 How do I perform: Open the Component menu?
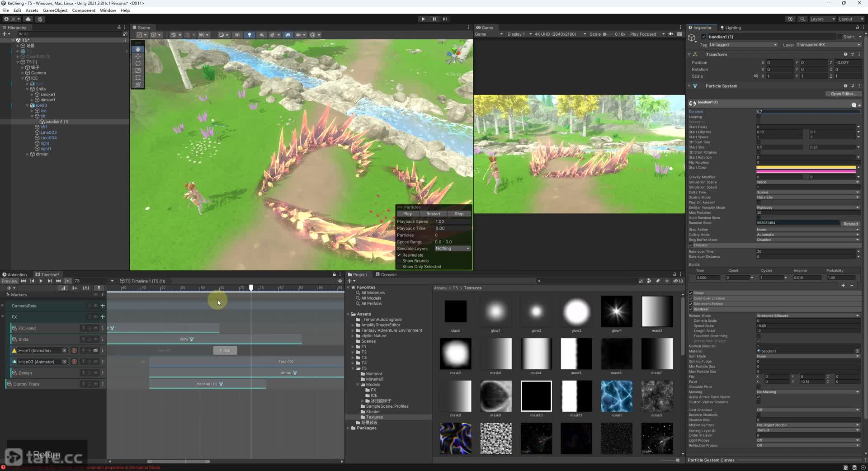pyautogui.click(x=84, y=10)
